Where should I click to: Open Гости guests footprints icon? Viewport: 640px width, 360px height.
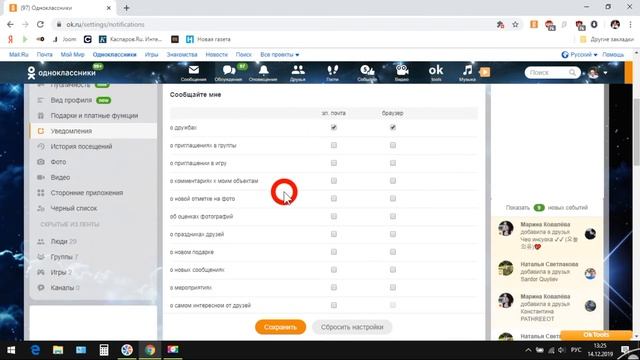click(x=332, y=73)
